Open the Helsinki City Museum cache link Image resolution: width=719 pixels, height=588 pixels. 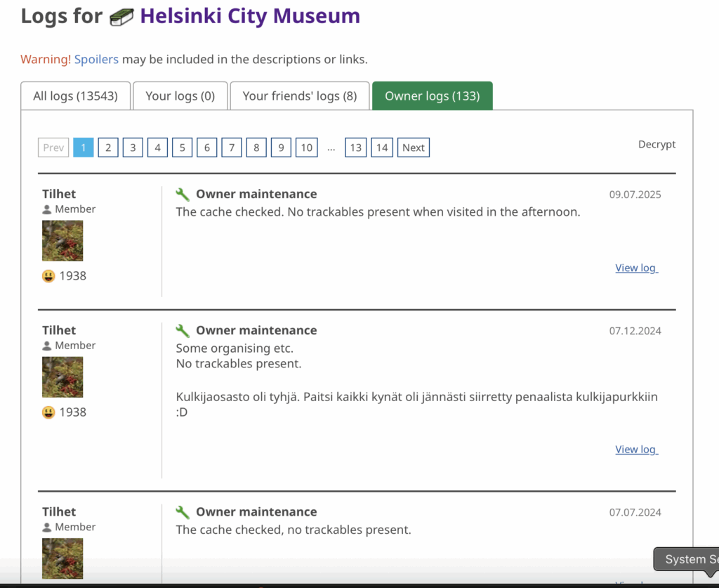(x=250, y=16)
